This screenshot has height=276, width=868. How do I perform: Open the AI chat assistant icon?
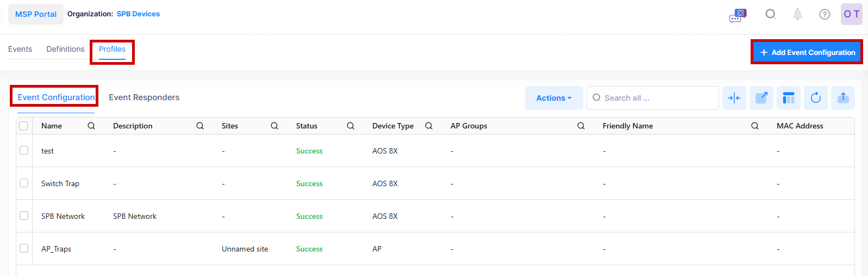click(738, 15)
